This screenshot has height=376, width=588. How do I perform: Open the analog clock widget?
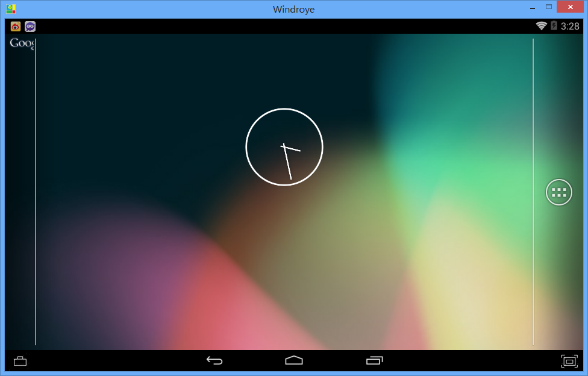tap(284, 146)
